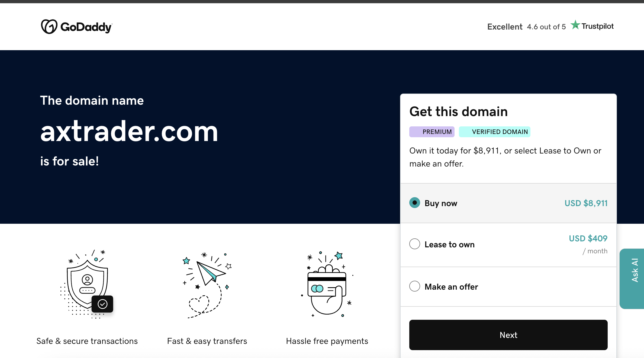Open the Ask AI side tab
644x358 pixels.
click(632, 279)
